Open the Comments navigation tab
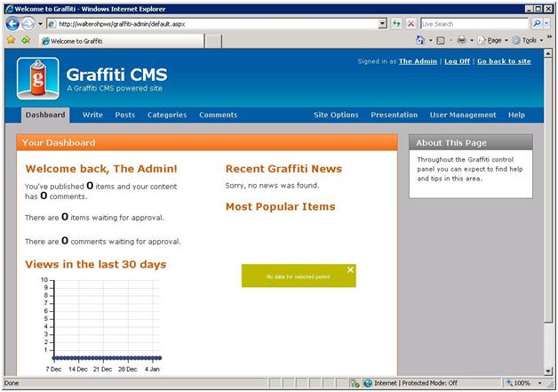 [x=219, y=115]
